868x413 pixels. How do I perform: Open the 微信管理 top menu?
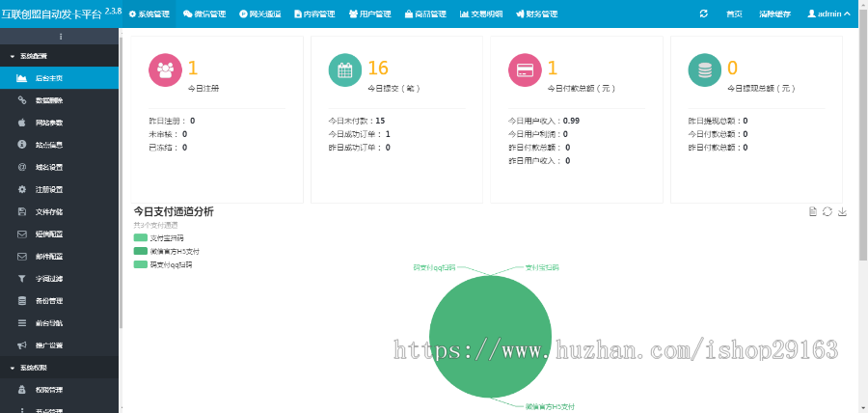pyautogui.click(x=204, y=14)
